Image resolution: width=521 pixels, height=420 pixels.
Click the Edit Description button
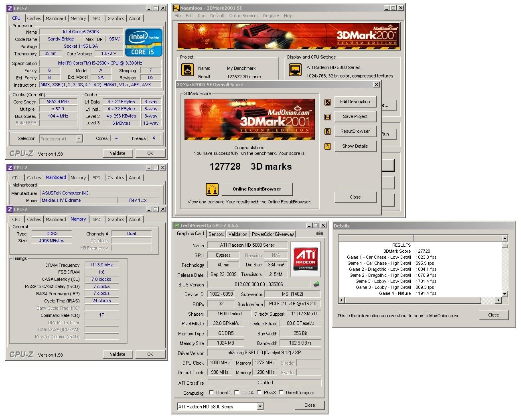(355, 102)
